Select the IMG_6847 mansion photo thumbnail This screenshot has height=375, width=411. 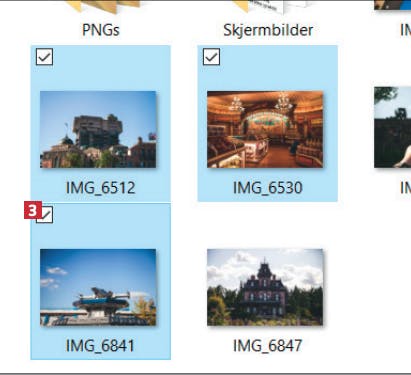coord(265,287)
